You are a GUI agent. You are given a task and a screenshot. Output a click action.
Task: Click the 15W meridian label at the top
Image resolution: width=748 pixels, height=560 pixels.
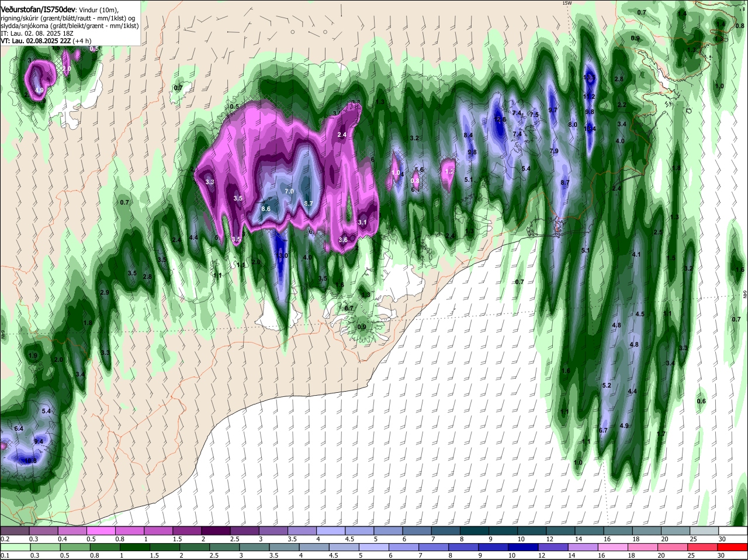(x=566, y=3)
